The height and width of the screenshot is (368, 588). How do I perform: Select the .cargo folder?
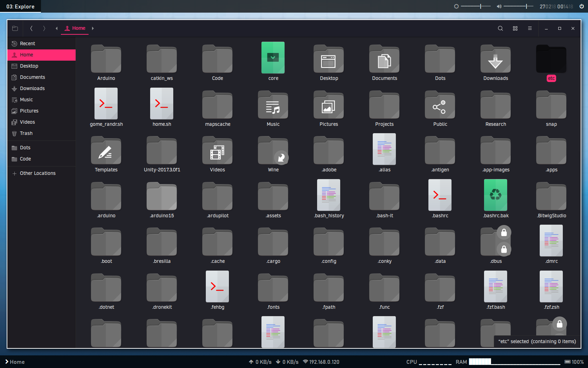(x=273, y=242)
